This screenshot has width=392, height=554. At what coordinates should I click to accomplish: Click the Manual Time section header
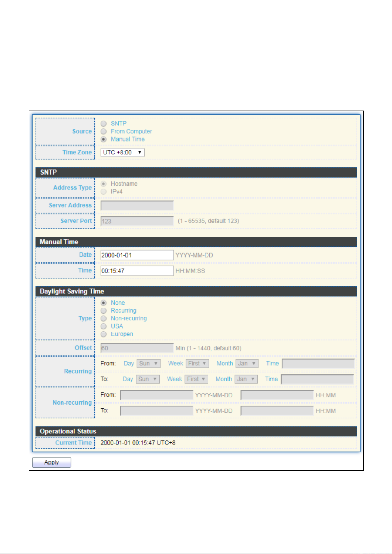196,242
